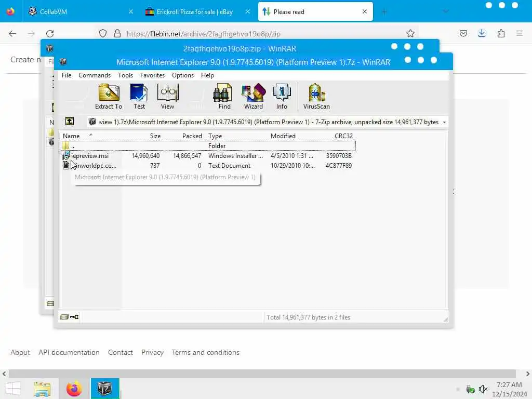Viewport: 532px width, 399px height.
Task: Open the Windows Start button
Action: [13, 389]
